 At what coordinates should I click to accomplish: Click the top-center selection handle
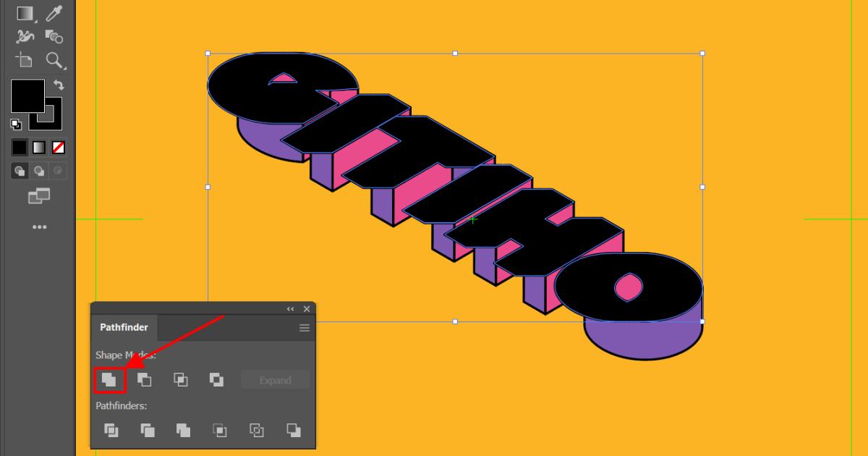pyautogui.click(x=455, y=54)
